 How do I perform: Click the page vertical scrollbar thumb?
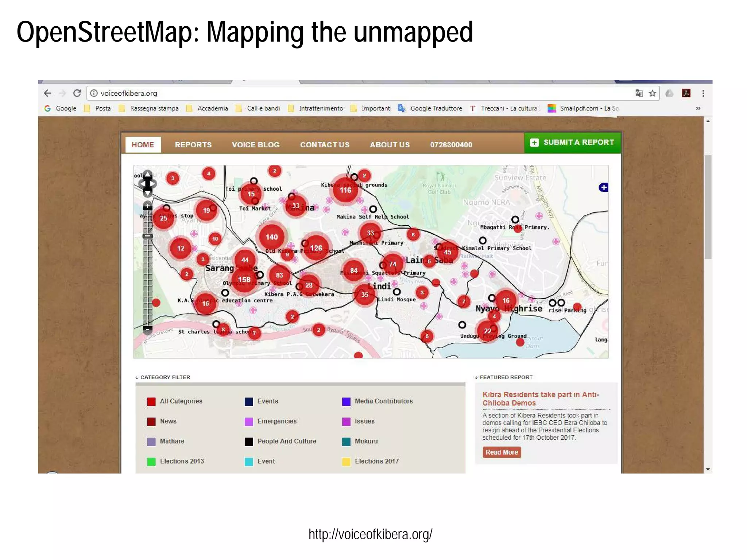coord(708,207)
